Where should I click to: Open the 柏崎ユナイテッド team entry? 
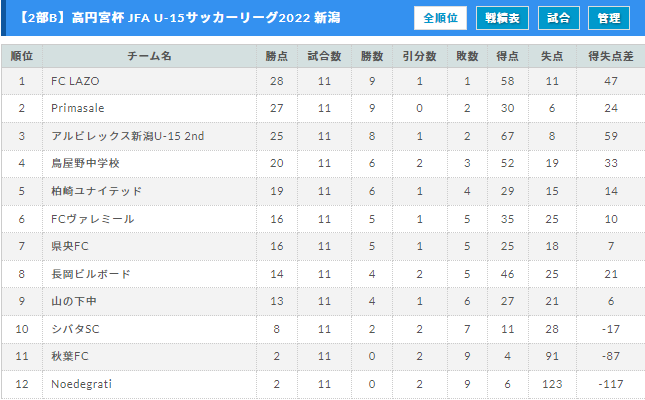click(97, 191)
